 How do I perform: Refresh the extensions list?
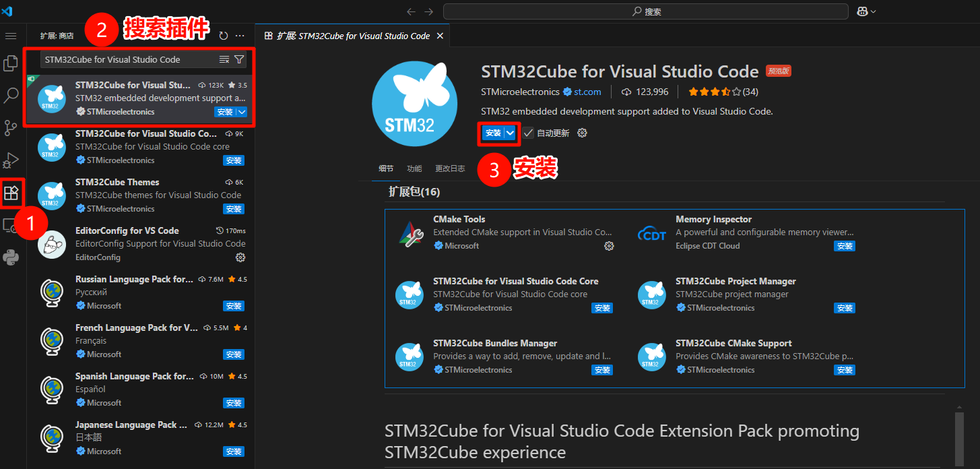click(224, 36)
